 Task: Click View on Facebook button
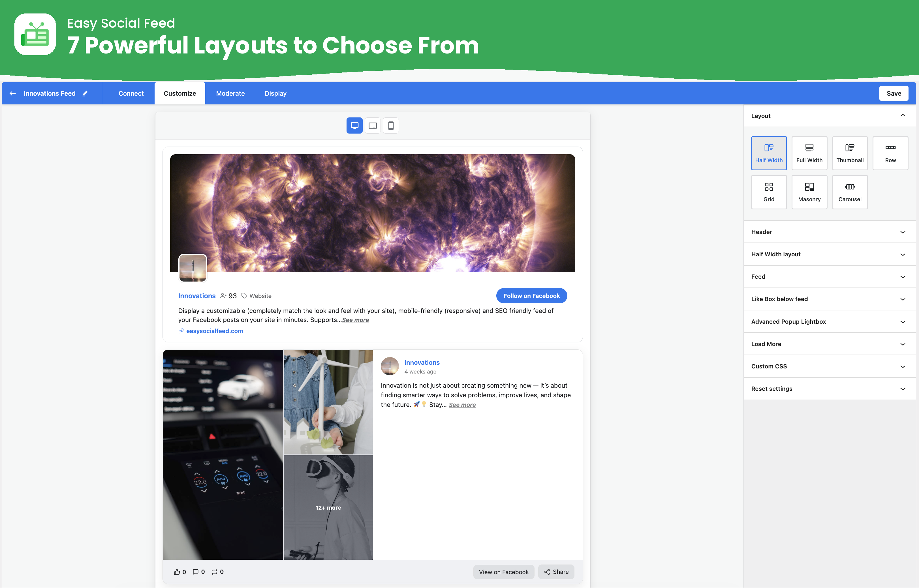coord(503,572)
